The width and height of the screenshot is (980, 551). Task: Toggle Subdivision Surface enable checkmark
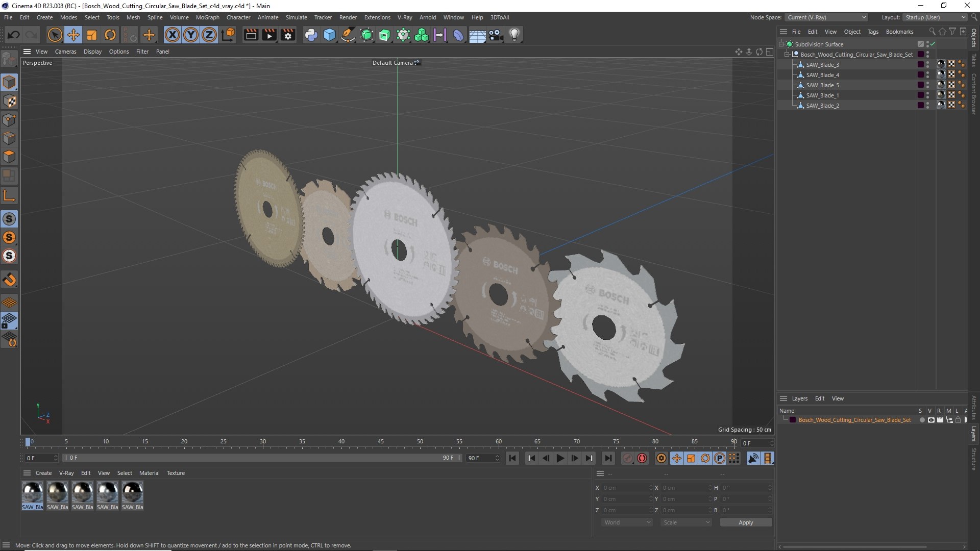tap(933, 44)
